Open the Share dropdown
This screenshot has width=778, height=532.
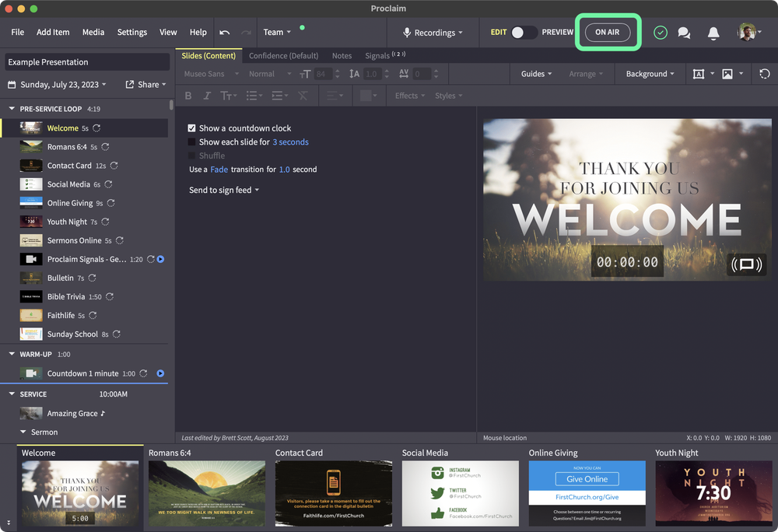[x=146, y=84]
